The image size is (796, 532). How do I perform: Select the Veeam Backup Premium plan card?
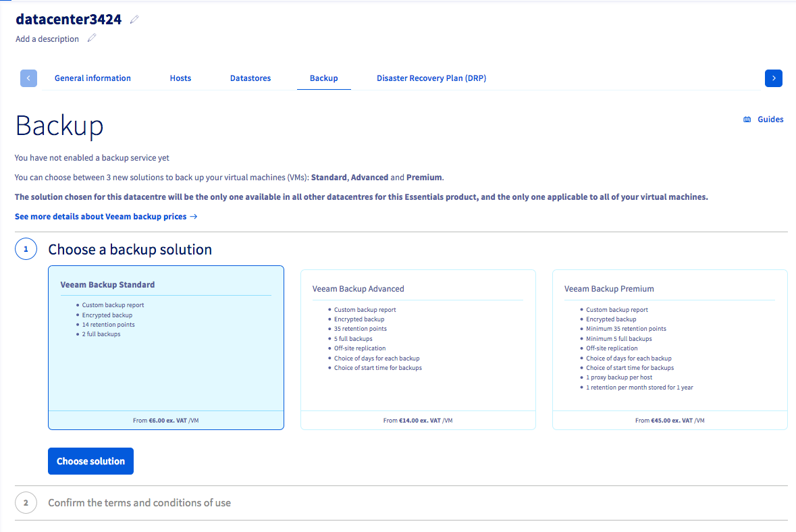(669, 347)
